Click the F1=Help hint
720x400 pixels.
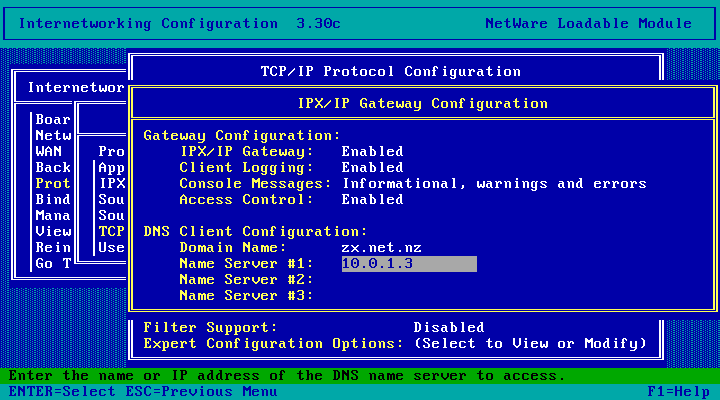click(x=679, y=392)
